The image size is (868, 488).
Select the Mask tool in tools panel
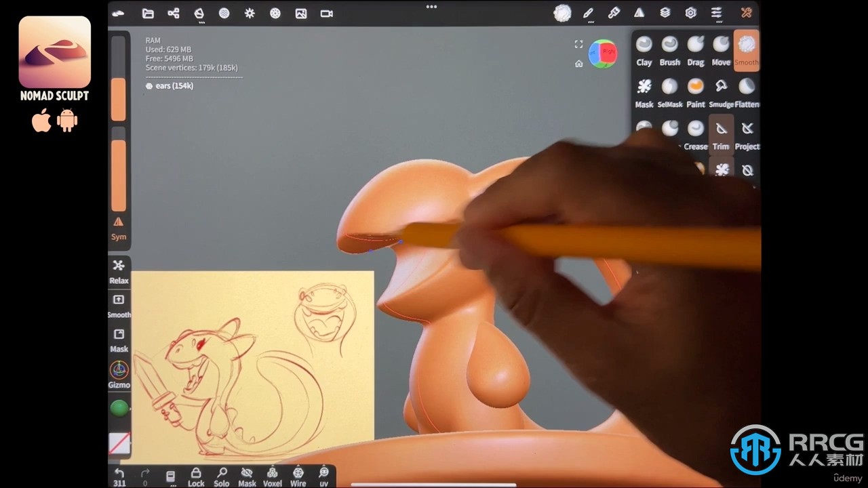pyautogui.click(x=644, y=94)
